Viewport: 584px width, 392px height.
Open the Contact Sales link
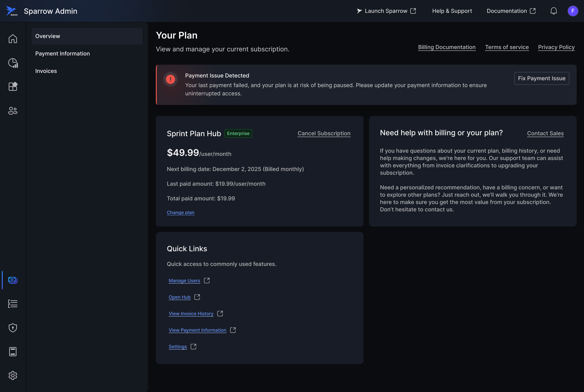545,133
